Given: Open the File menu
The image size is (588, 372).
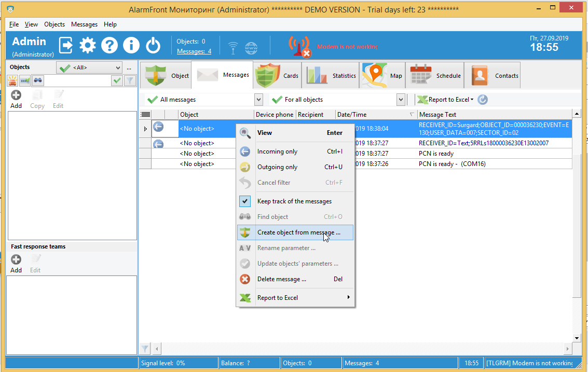Looking at the screenshot, I should pyautogui.click(x=14, y=24).
